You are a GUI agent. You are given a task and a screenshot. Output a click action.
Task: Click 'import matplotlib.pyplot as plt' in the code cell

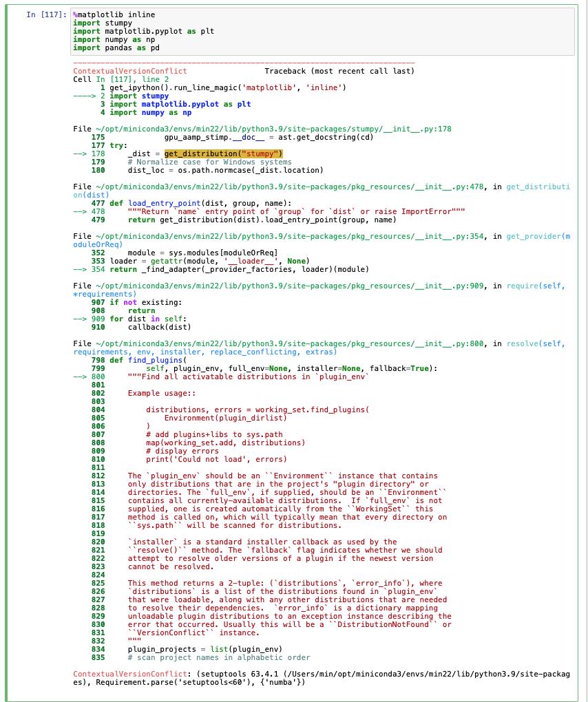(x=144, y=32)
